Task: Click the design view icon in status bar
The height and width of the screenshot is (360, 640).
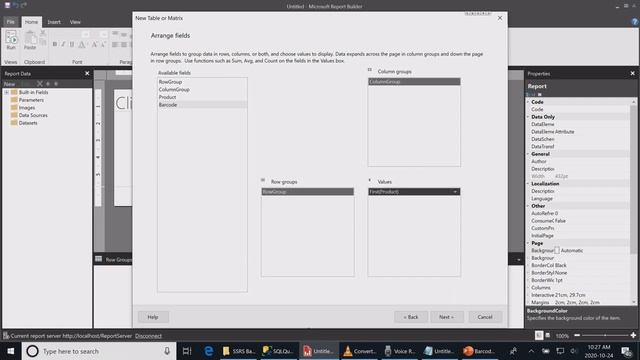Action: [x=539, y=336]
